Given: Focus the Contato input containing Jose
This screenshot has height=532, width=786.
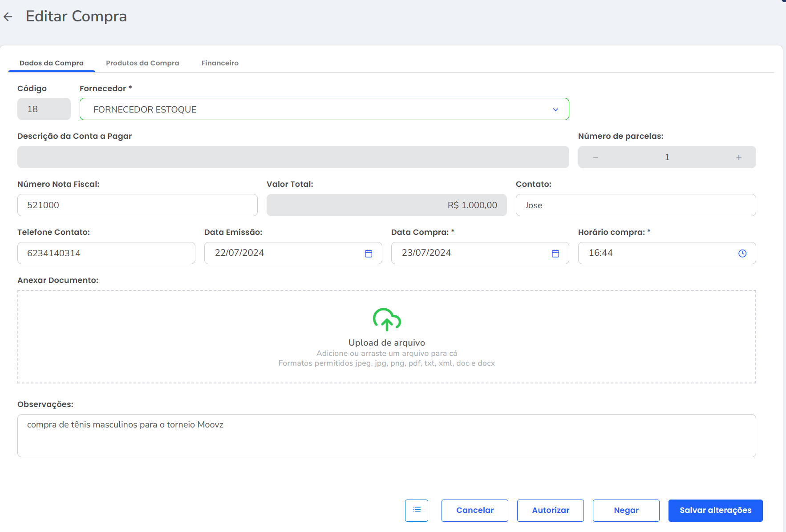Looking at the screenshot, I should tap(636, 205).
